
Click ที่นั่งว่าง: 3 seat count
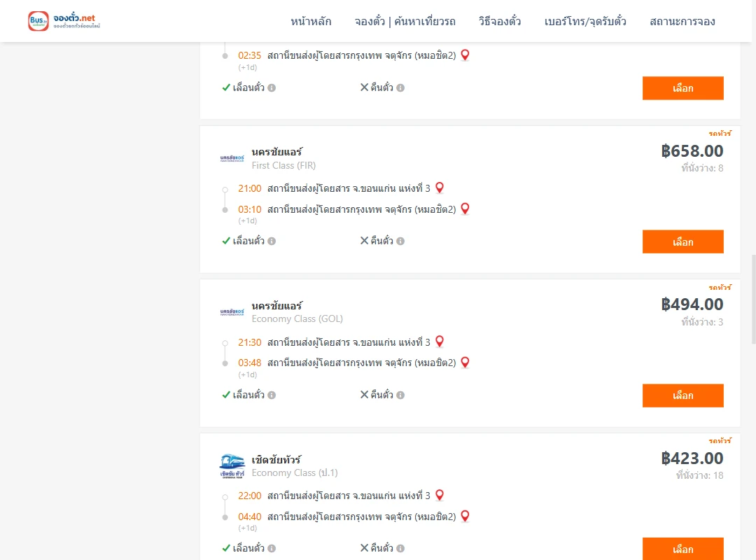coord(702,322)
